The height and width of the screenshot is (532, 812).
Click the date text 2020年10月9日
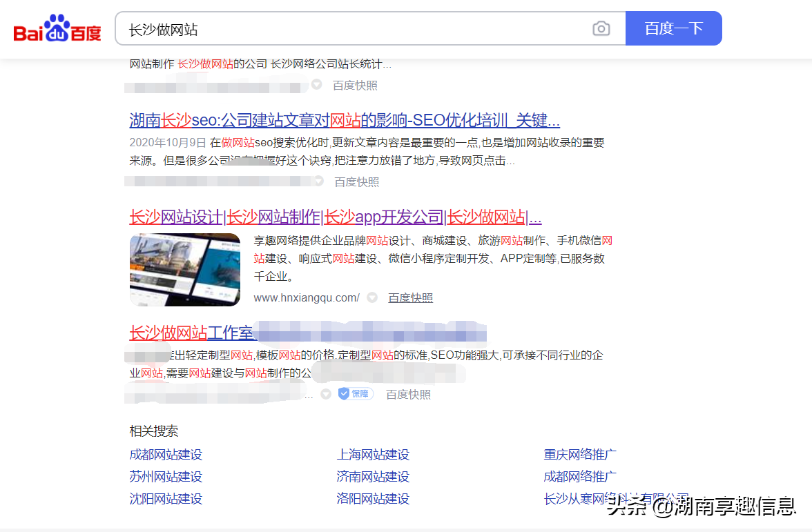pos(168,143)
